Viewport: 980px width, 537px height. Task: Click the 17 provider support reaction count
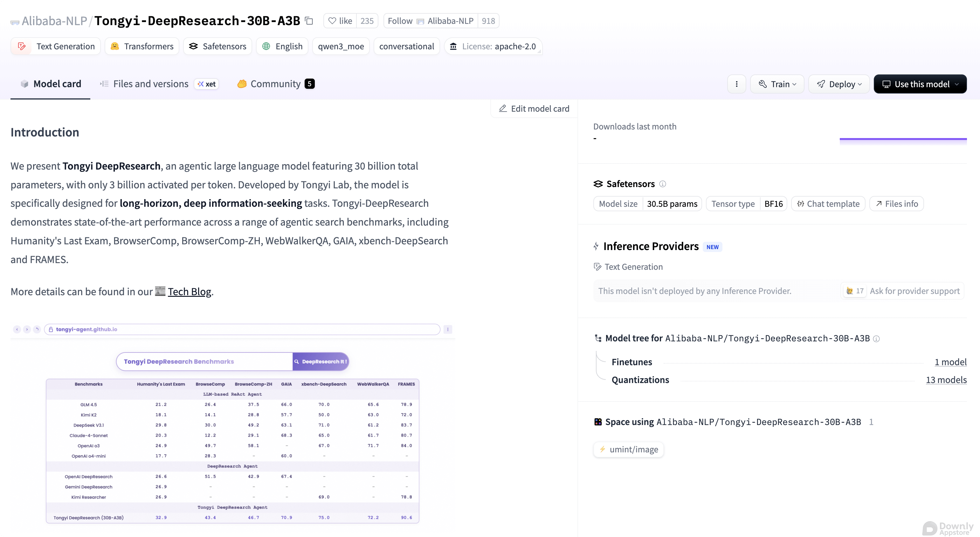[854, 291]
